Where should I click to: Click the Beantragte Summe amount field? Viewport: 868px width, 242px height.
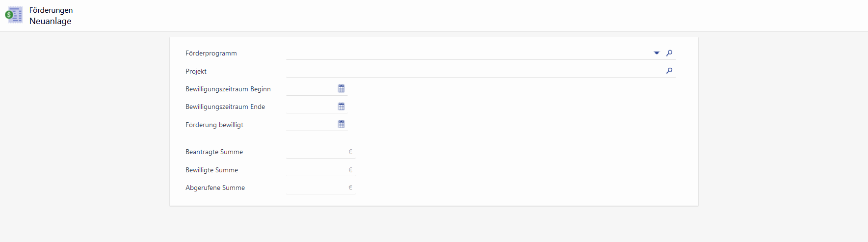point(316,152)
